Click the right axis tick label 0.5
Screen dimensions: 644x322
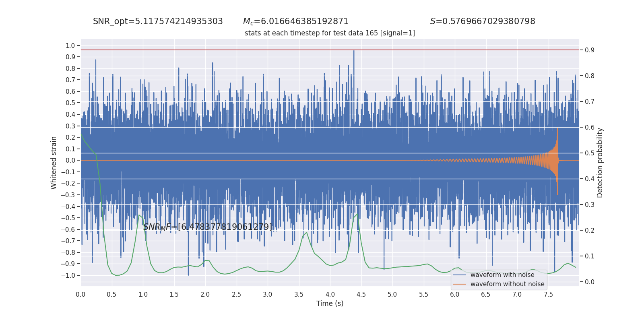[590, 153]
